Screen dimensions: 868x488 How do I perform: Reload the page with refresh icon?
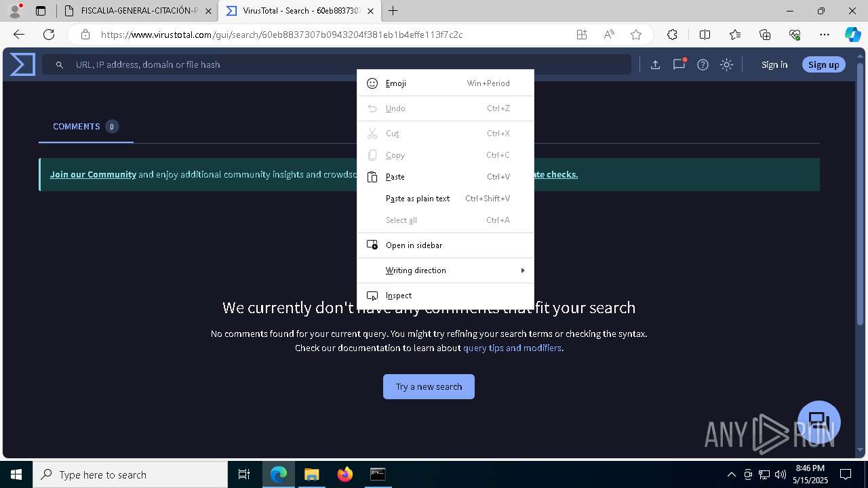coord(49,35)
